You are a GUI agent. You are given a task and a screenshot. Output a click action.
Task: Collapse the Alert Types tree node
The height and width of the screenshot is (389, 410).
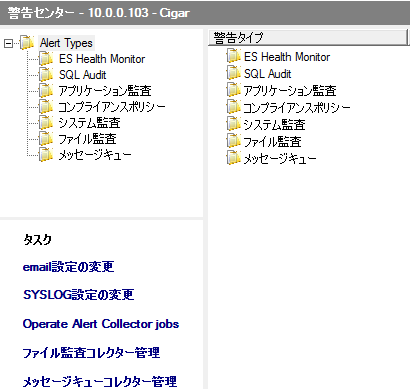[x=8, y=43]
